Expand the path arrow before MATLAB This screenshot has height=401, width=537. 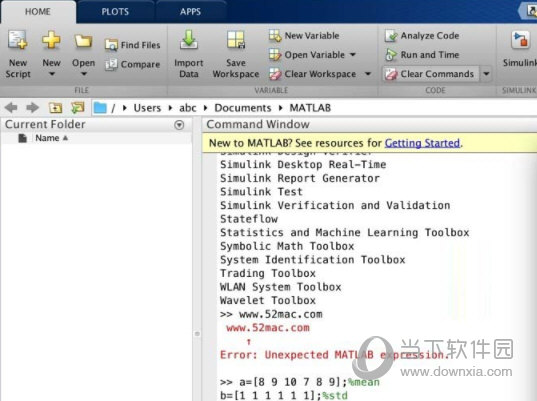pyautogui.click(x=280, y=108)
